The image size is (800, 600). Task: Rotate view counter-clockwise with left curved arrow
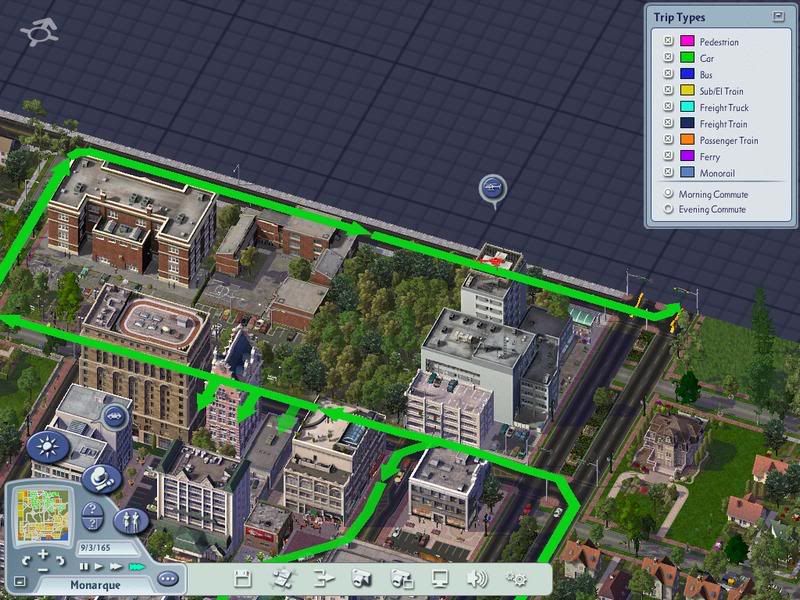pyautogui.click(x=26, y=561)
